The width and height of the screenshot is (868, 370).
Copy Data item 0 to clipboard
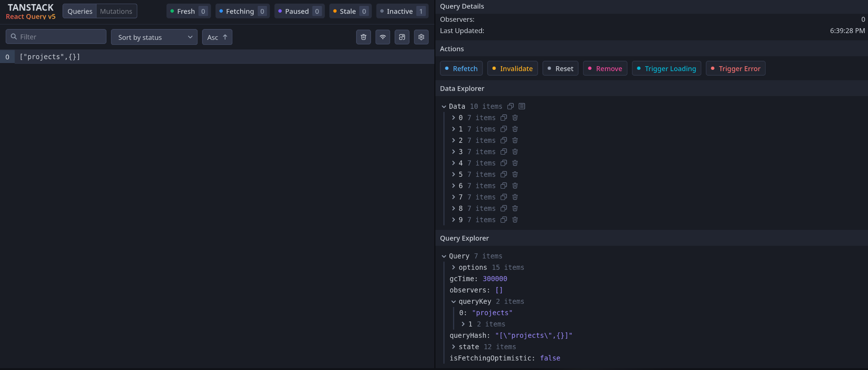(504, 117)
